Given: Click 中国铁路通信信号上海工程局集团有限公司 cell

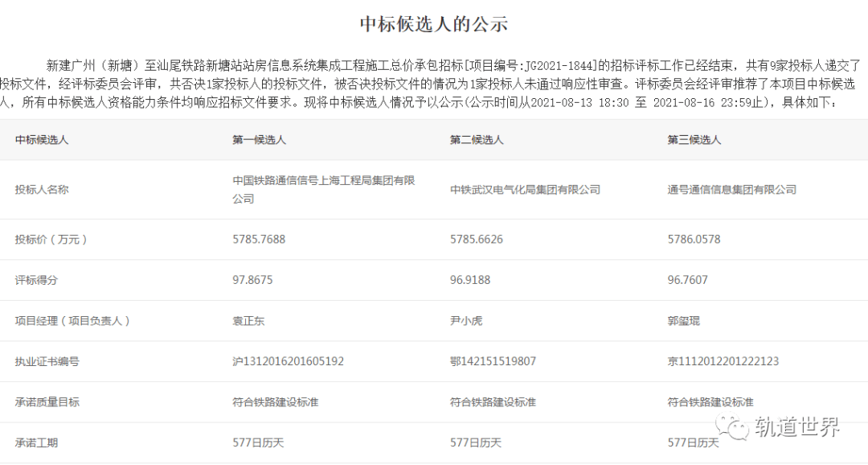Looking at the screenshot, I should pyautogui.click(x=324, y=190).
